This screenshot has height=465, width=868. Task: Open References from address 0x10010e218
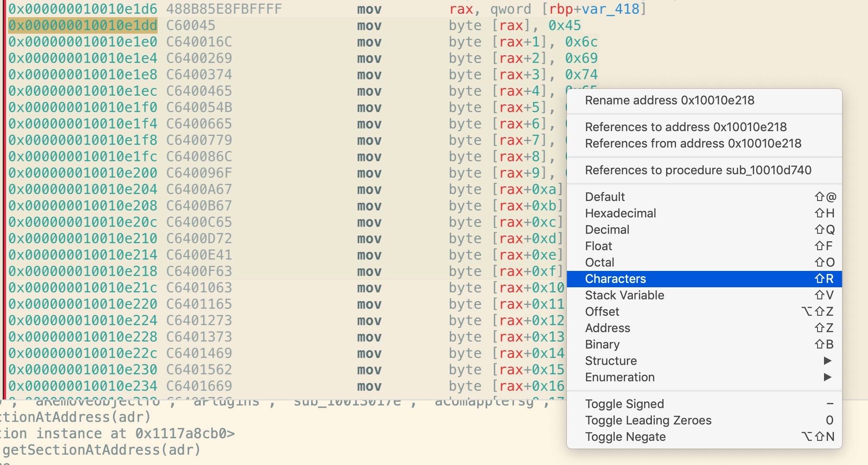[693, 143]
